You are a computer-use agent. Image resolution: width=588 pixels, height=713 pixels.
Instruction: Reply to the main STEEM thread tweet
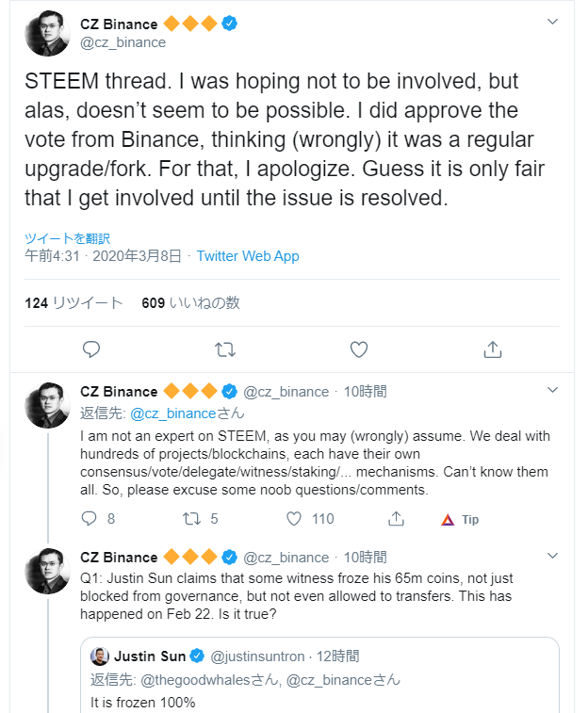tap(91, 349)
